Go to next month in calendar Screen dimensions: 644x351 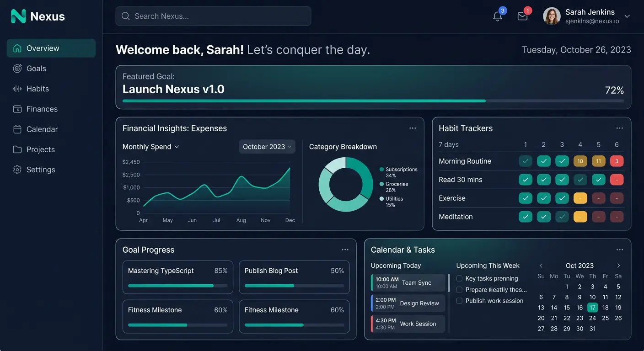618,266
